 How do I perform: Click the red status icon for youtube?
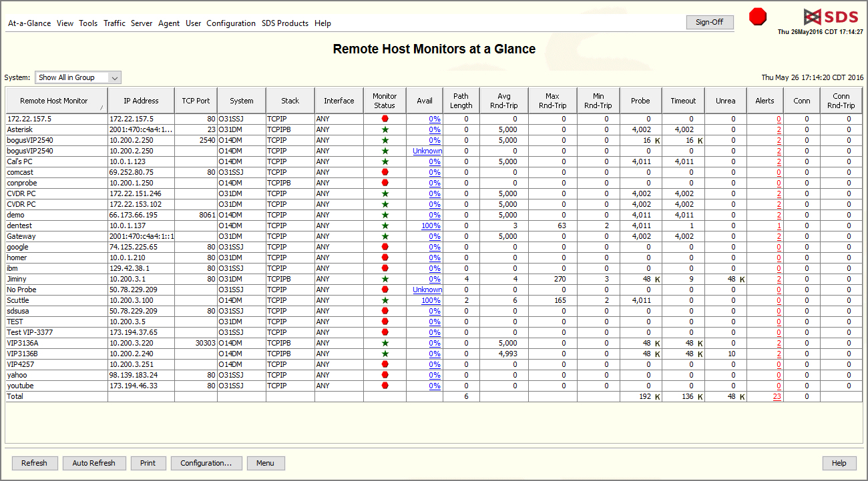(385, 386)
